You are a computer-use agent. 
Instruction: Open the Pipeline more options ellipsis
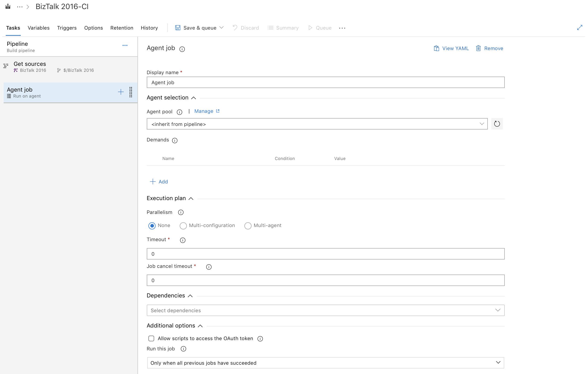[x=125, y=45]
